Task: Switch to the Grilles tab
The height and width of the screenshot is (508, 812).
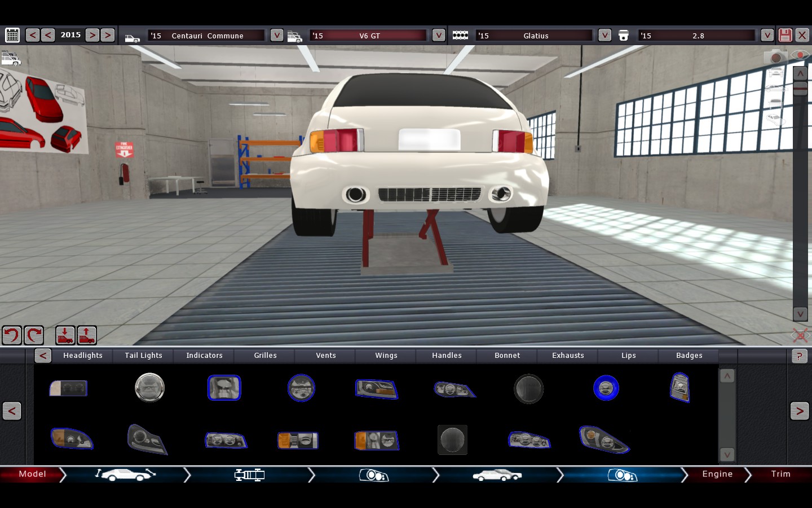Action: click(x=265, y=356)
